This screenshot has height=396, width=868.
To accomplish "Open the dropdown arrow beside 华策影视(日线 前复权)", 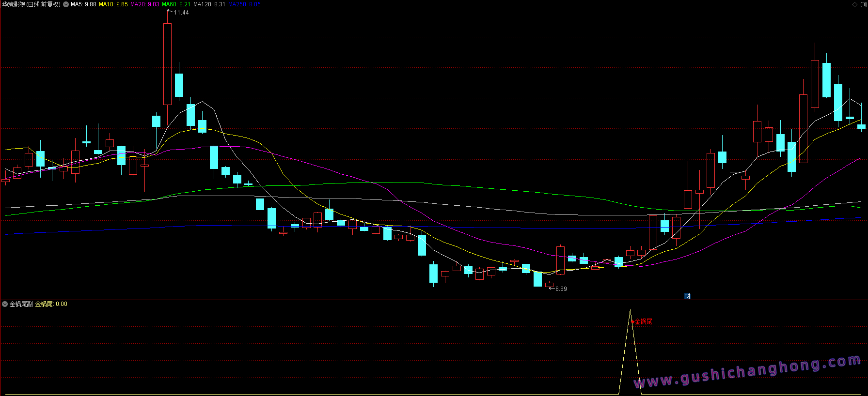I will click(x=66, y=4).
